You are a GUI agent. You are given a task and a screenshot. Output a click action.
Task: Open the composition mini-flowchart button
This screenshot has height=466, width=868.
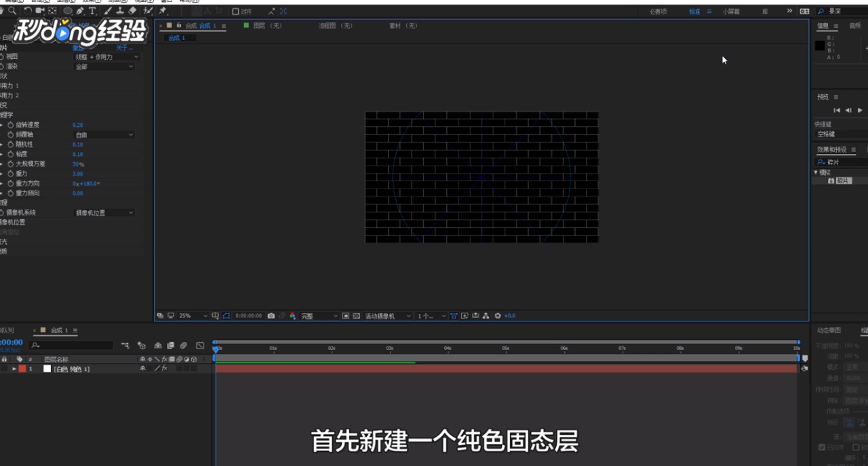[x=125, y=345]
